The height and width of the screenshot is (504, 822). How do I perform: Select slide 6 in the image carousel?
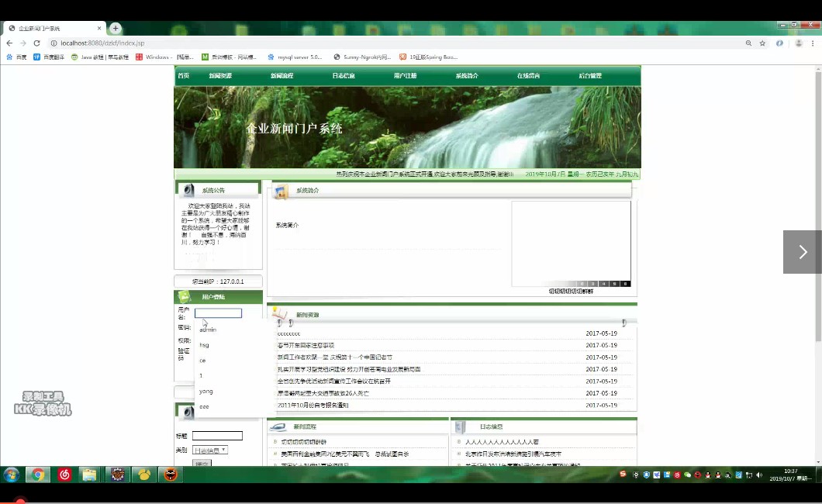625,284
